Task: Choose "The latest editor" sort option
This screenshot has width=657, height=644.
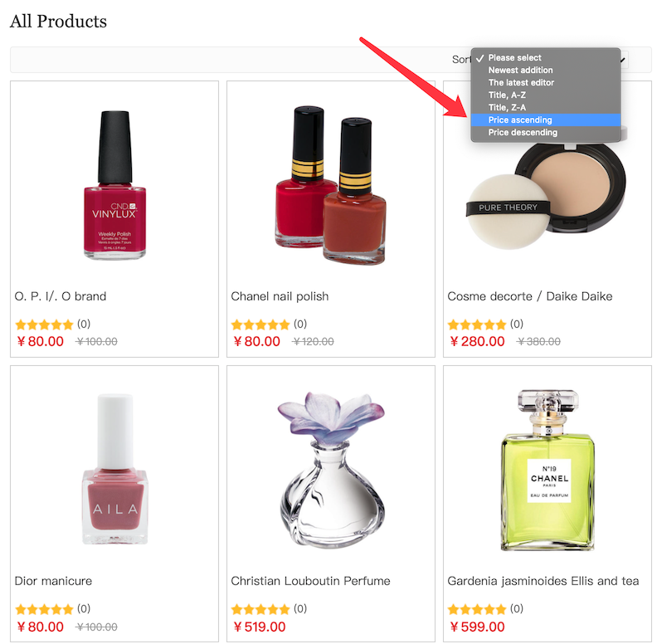Action: coord(521,83)
